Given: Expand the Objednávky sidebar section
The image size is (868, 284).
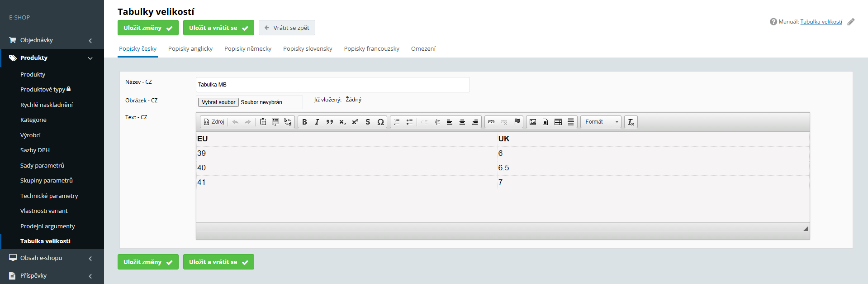Looking at the screenshot, I should click(x=52, y=40).
